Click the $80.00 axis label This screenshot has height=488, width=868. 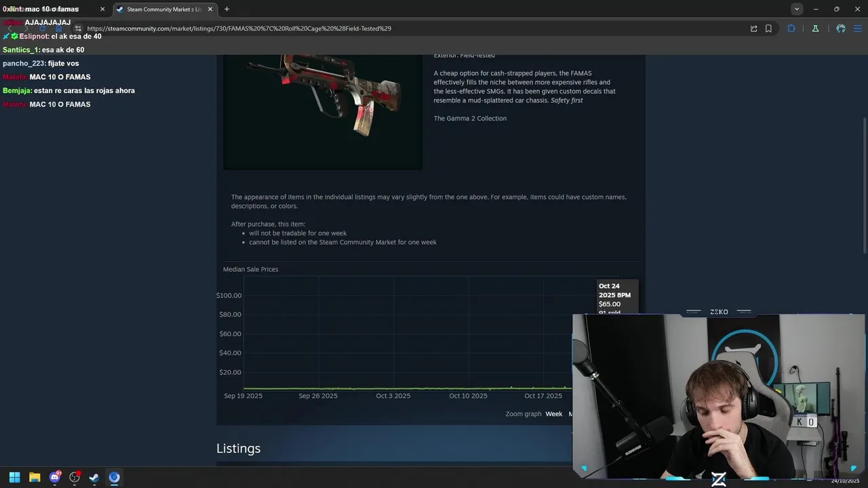click(231, 314)
